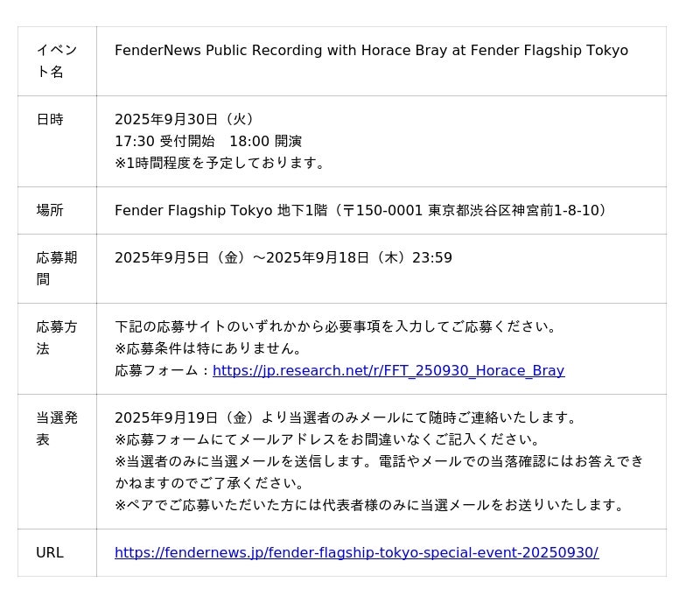Click the 応募期間 row label
The width and height of the screenshot is (700, 603).
pos(56,269)
